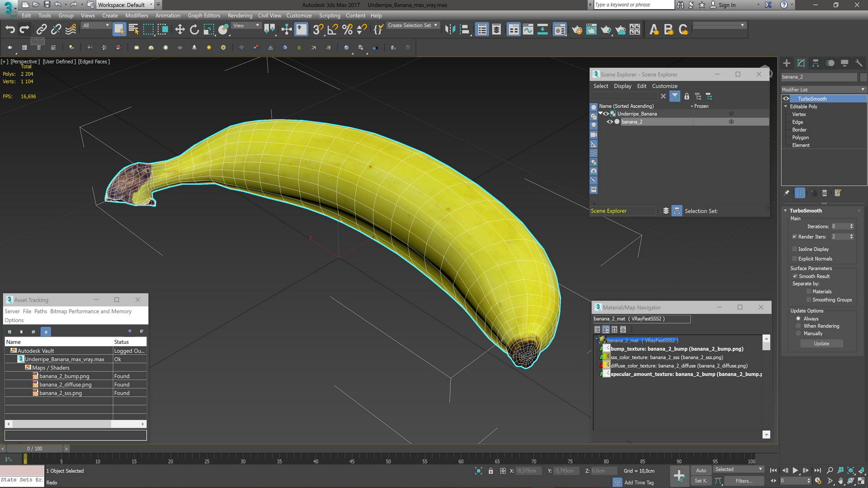Image resolution: width=868 pixels, height=488 pixels.
Task: Open the Display command panel tab
Action: 844,63
